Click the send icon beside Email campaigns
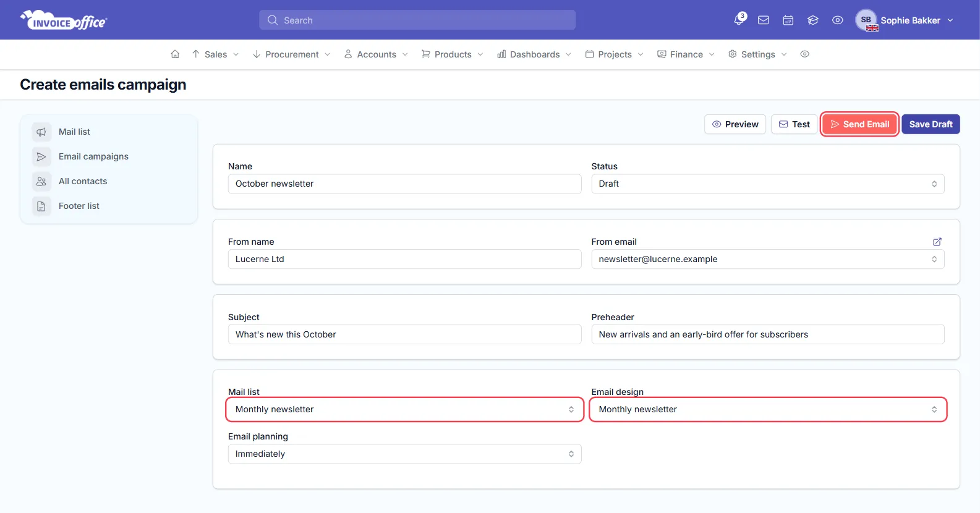The width and height of the screenshot is (980, 513). 41,156
